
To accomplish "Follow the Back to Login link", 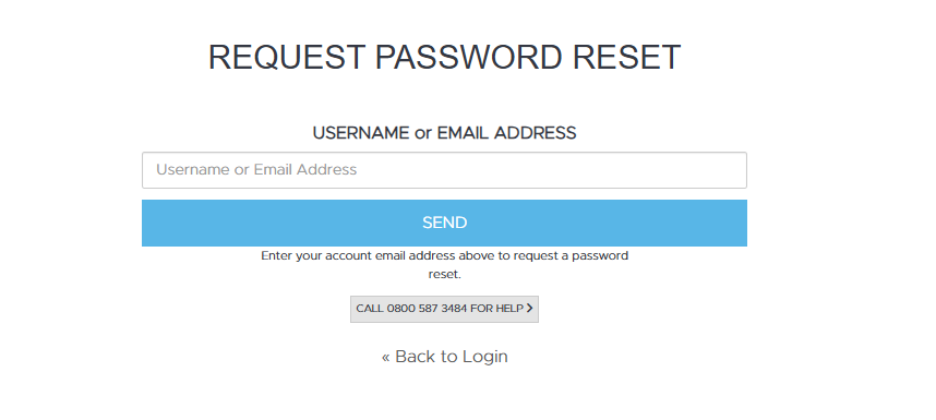I will point(444,357).
